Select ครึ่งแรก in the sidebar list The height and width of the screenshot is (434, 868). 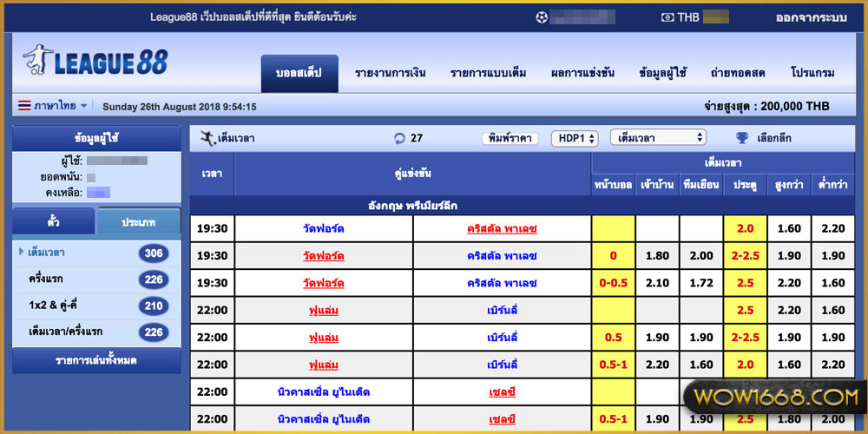click(x=45, y=279)
